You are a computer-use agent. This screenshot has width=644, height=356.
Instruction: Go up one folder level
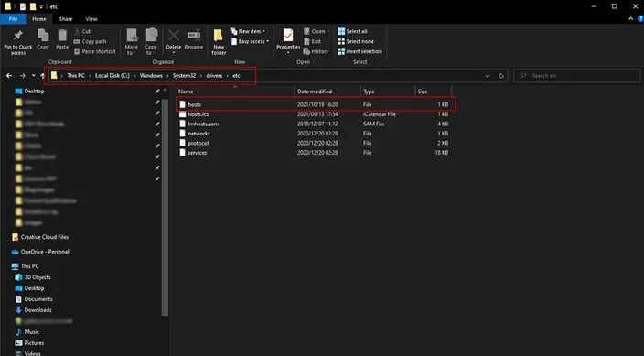pyautogui.click(x=42, y=76)
